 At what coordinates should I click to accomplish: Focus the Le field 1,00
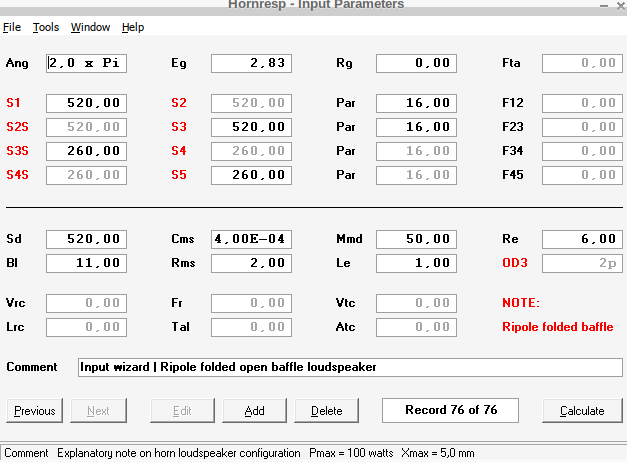point(416,263)
